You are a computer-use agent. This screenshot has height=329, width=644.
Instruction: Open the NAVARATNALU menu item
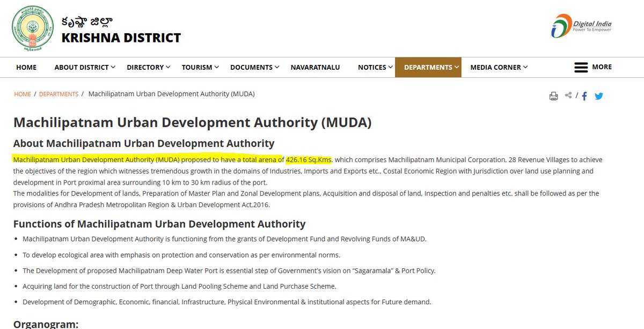click(x=316, y=67)
